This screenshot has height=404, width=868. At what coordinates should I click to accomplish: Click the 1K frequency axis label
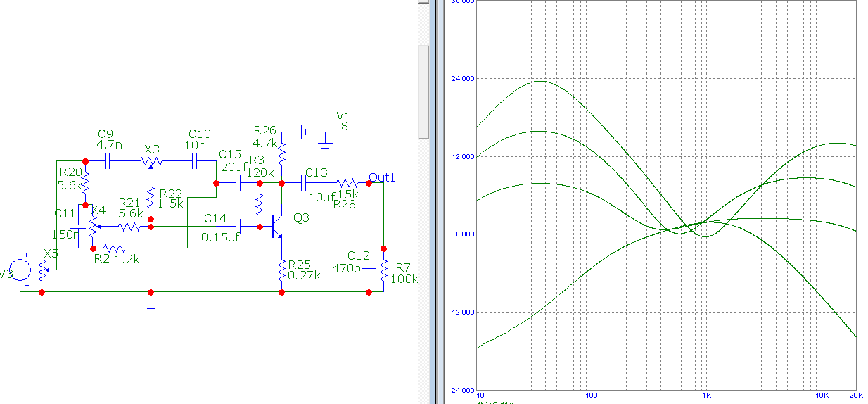706,396
